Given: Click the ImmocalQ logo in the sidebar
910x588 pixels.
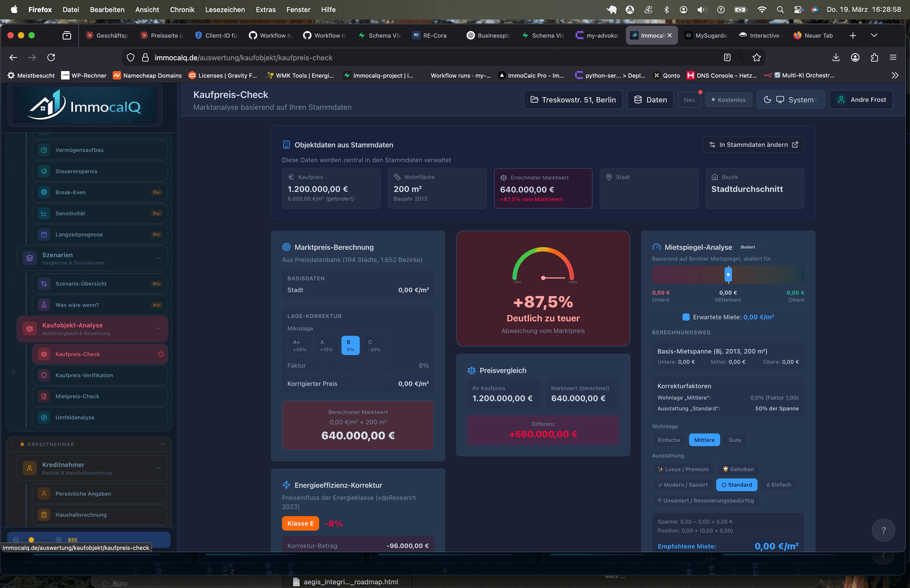Looking at the screenshot, I should [85, 105].
